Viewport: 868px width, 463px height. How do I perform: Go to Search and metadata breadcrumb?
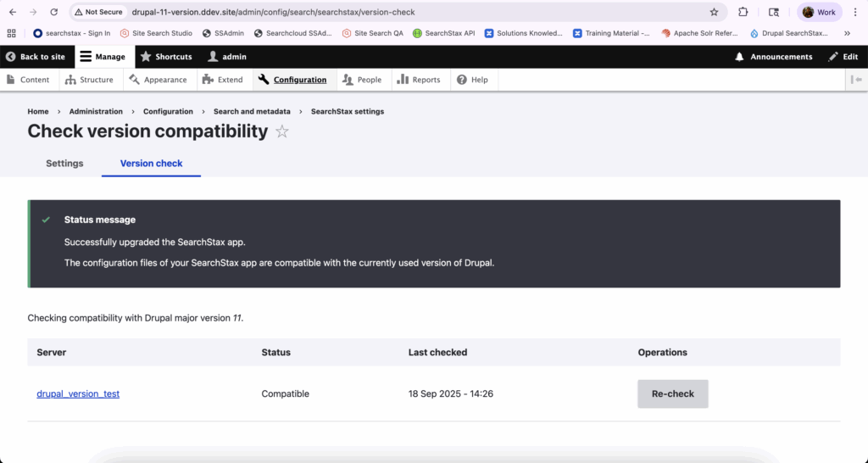click(x=252, y=111)
